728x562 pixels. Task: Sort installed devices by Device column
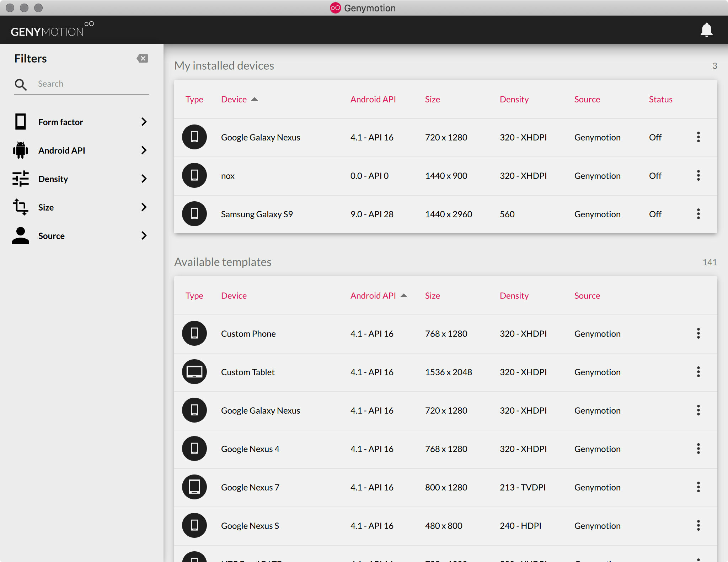[x=234, y=99]
